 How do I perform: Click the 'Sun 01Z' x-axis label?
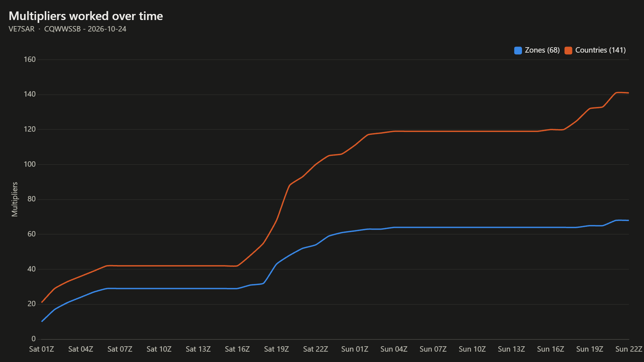click(355, 349)
